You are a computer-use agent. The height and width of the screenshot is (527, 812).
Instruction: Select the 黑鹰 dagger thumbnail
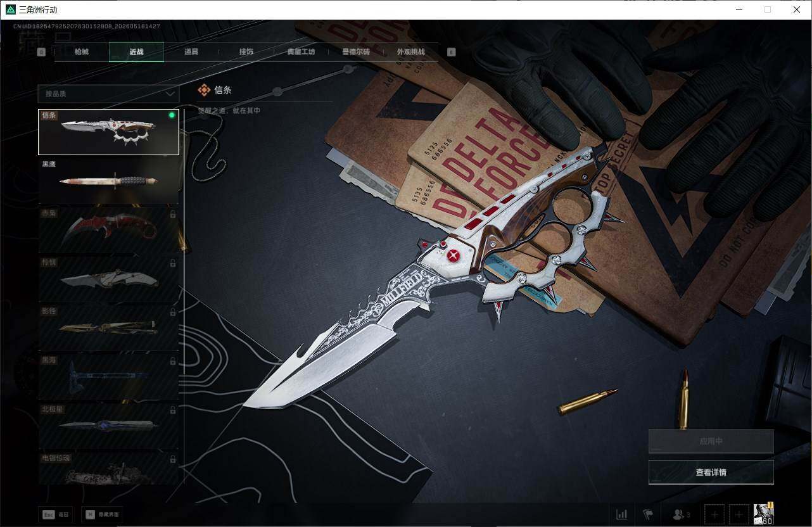pyautogui.click(x=108, y=181)
